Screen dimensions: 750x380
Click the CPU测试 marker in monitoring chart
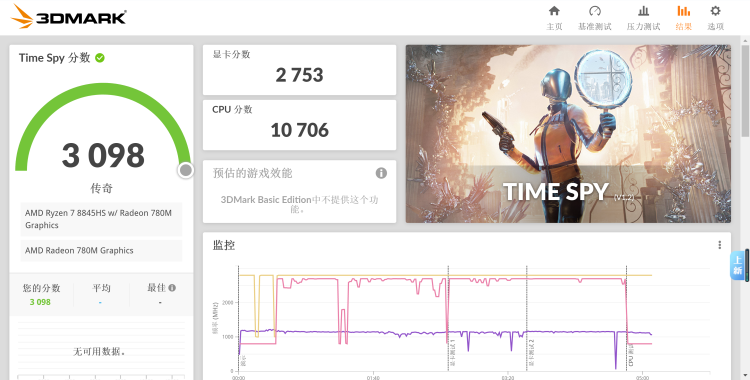point(631,355)
